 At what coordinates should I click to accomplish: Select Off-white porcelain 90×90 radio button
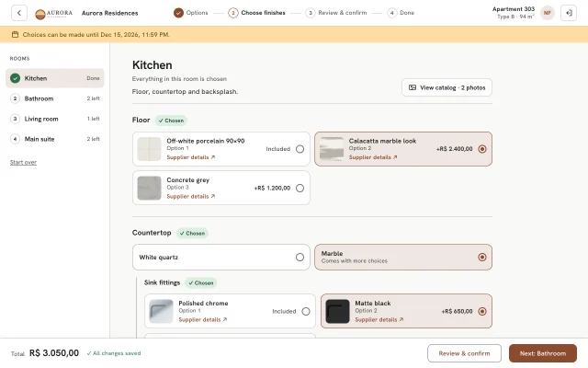(x=300, y=149)
